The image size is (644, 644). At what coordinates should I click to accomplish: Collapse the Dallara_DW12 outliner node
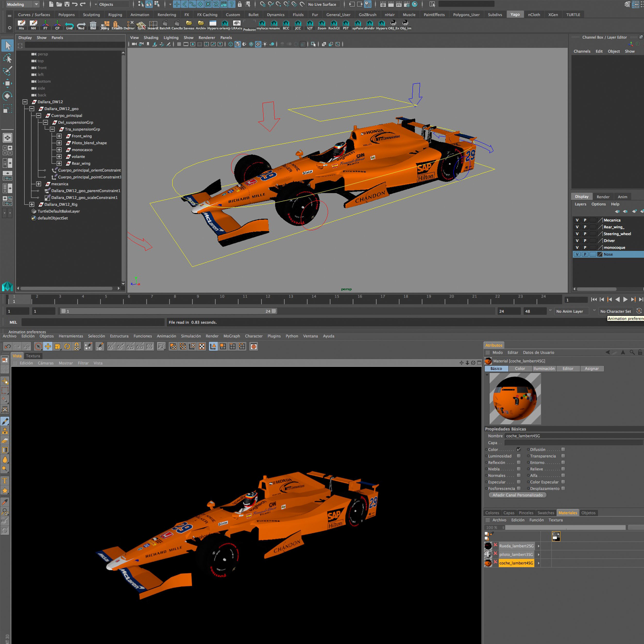click(25, 102)
